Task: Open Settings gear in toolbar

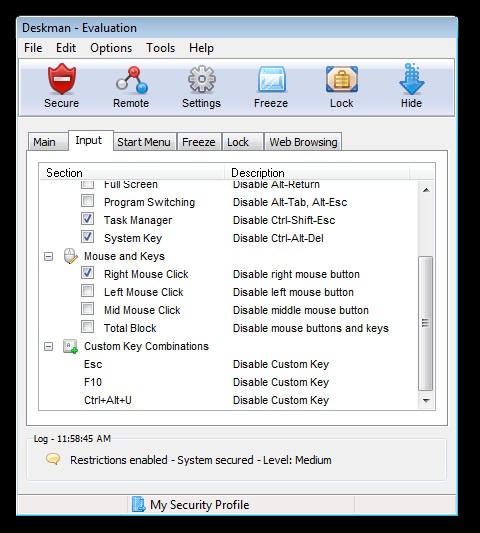Action: click(x=202, y=79)
